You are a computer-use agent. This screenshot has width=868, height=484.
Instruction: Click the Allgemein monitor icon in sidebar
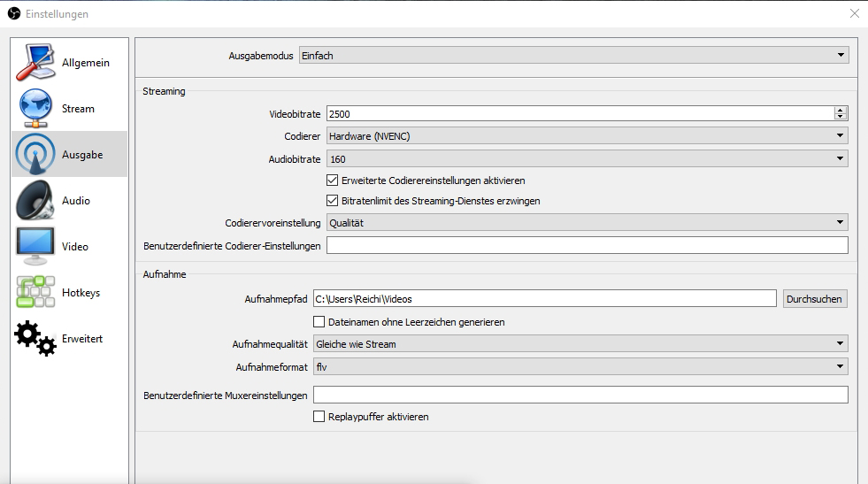point(35,63)
